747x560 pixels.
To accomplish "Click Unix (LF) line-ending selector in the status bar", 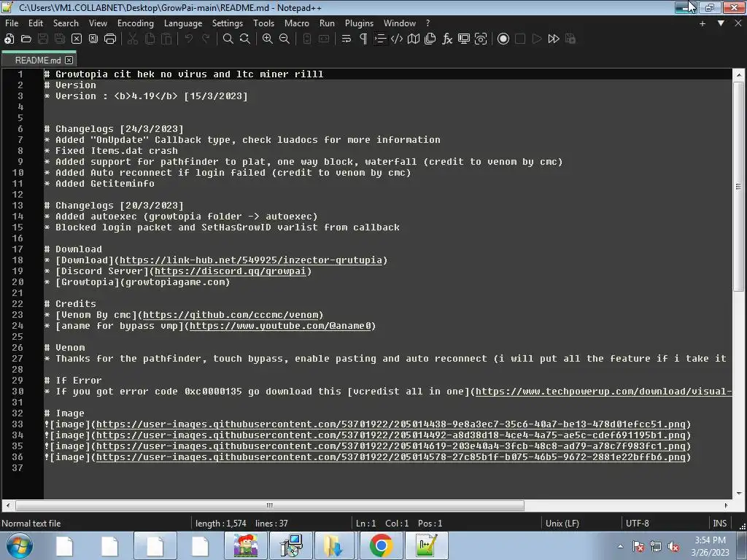I will (x=562, y=524).
